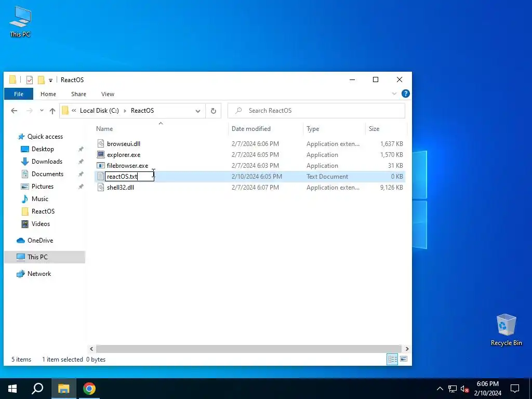This screenshot has height=399, width=532.
Task: Select the shell32.dll file
Action: coord(121,187)
